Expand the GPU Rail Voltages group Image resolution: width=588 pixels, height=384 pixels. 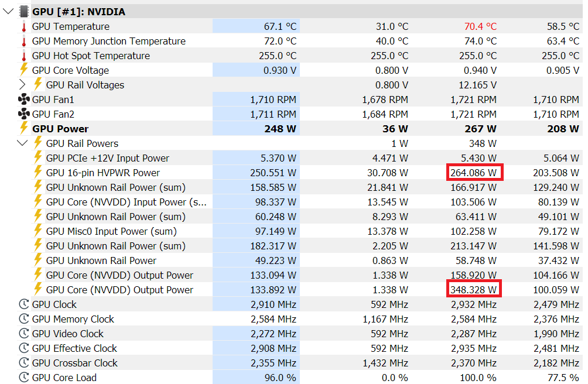click(x=22, y=85)
